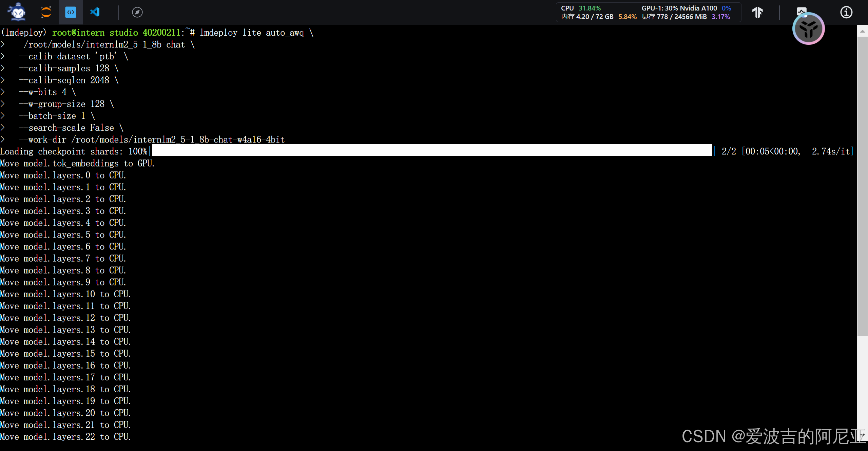Click the Loading checkpoint shards progress bar
The width and height of the screenshot is (868, 451).
point(431,150)
